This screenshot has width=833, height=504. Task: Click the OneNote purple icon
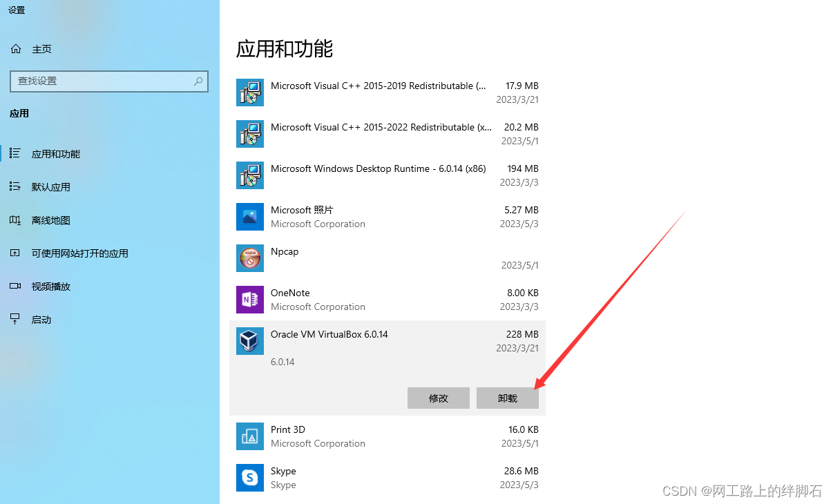tap(250, 300)
